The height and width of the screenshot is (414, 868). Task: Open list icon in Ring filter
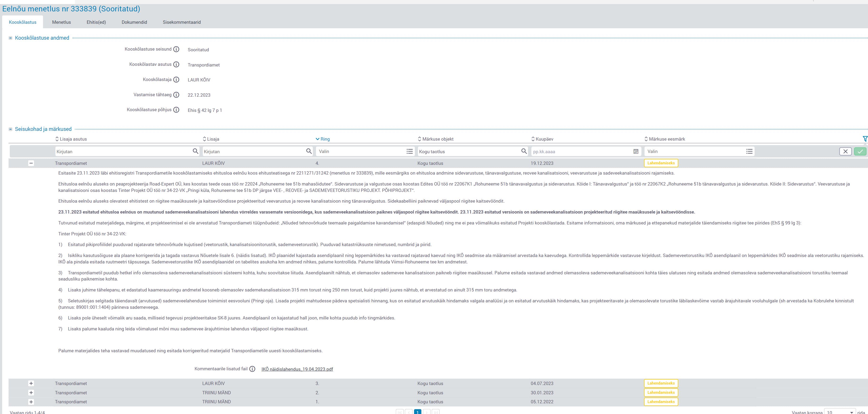[410, 152]
